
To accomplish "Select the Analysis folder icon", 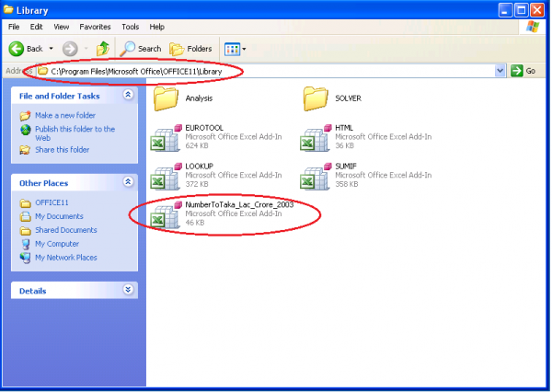I will click(165, 98).
